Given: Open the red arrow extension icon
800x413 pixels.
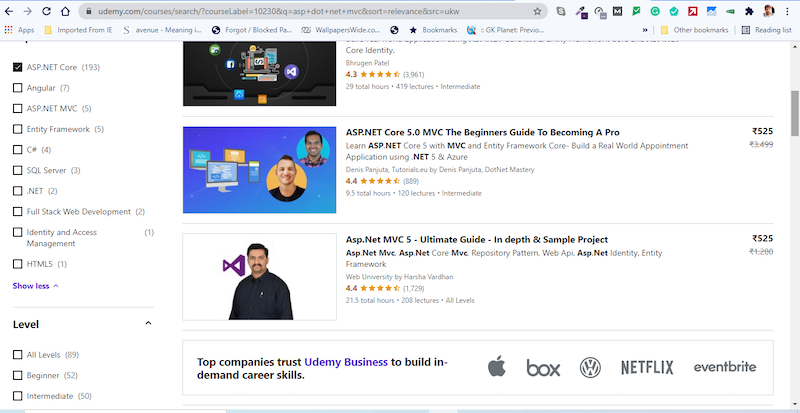Looking at the screenshot, I should pyautogui.click(x=692, y=11).
